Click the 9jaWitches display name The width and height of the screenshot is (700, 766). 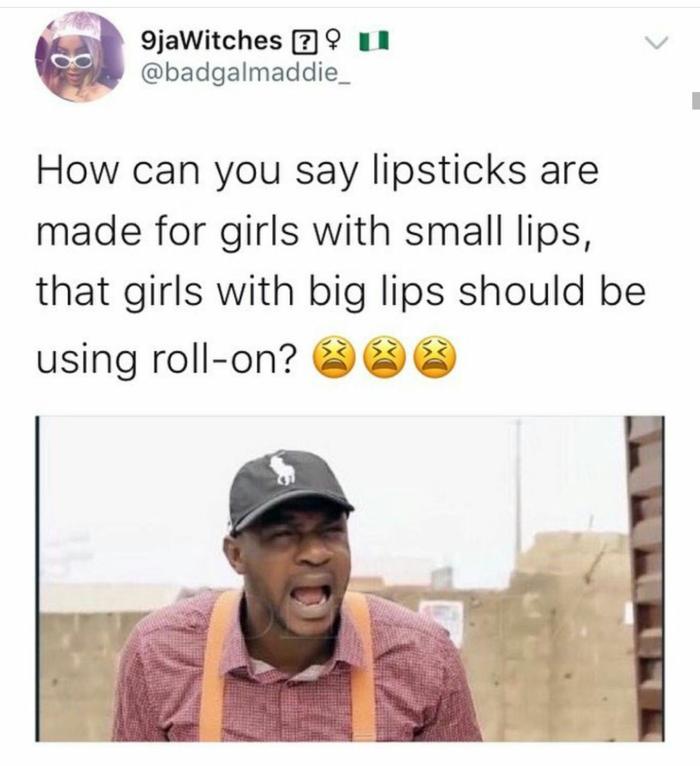pyautogui.click(x=210, y=41)
